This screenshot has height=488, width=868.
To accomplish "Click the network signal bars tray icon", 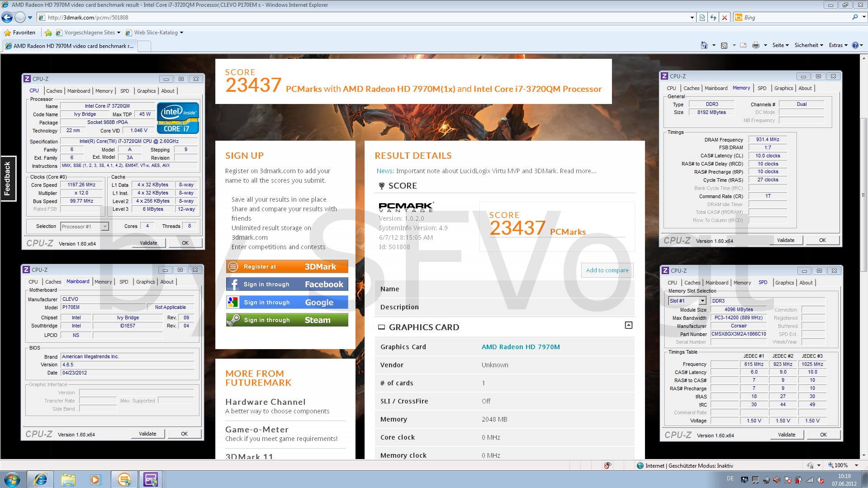I will (810, 480).
